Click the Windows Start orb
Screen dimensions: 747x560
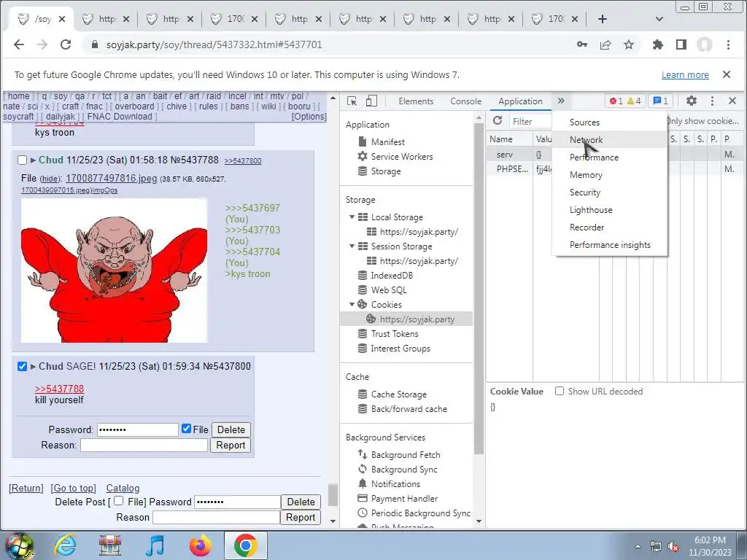[20, 545]
